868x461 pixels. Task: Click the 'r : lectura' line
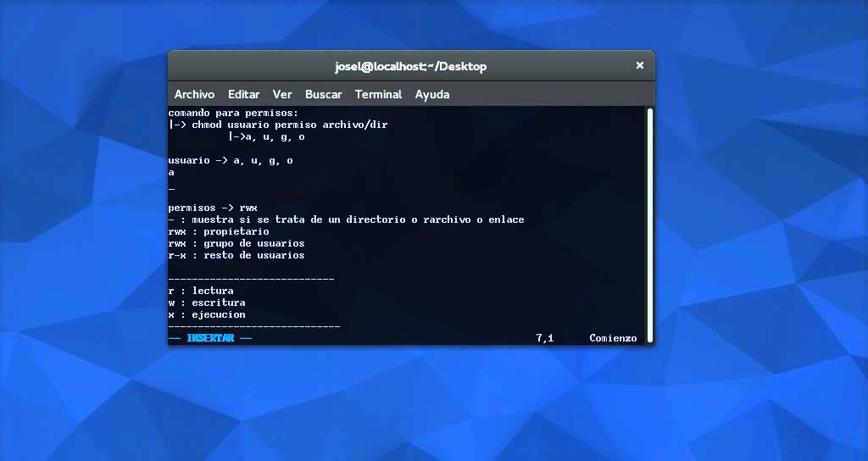point(201,291)
